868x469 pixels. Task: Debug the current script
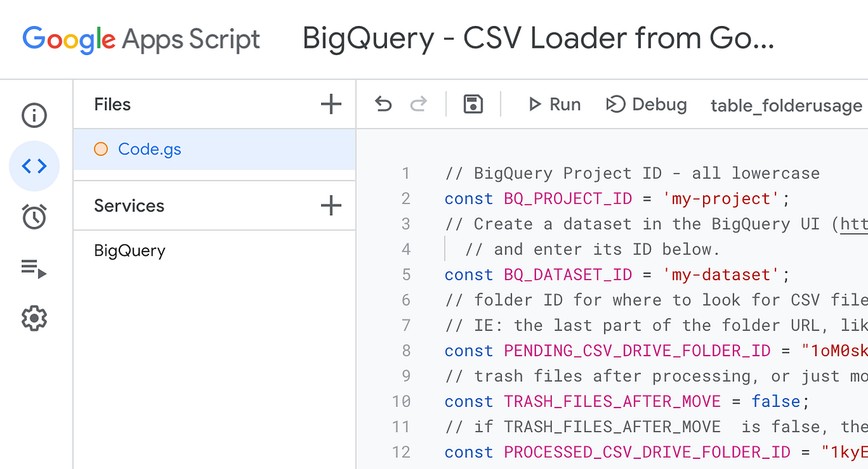(x=646, y=104)
